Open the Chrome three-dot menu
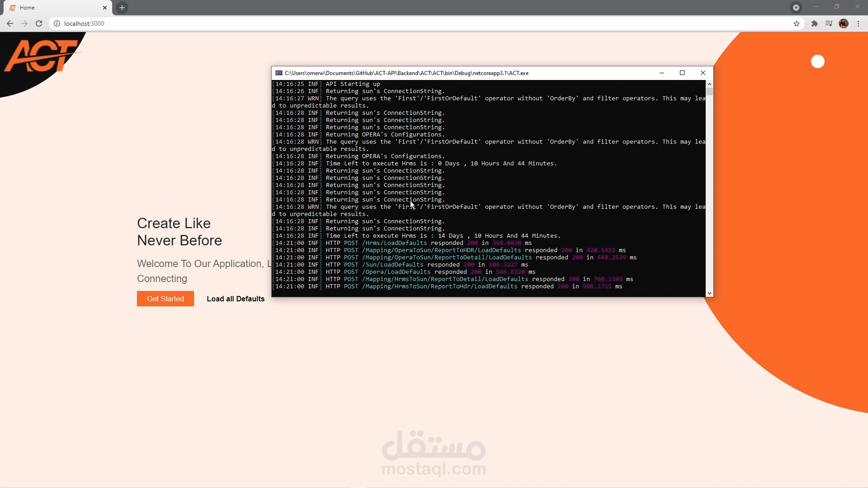 [x=859, y=23]
